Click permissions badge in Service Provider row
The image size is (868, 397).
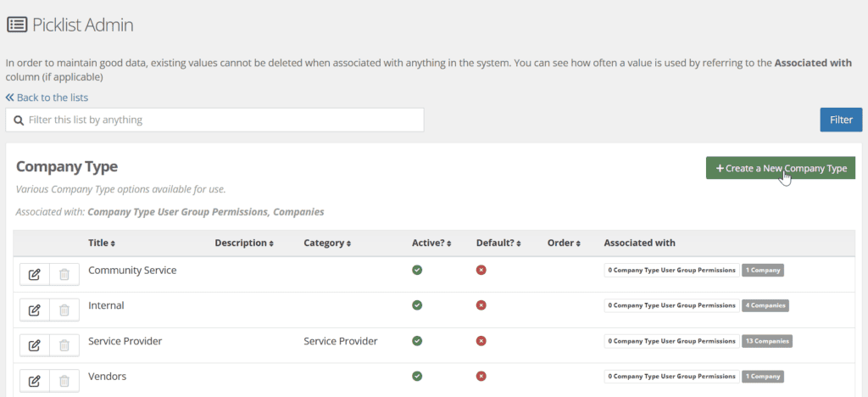pyautogui.click(x=671, y=341)
